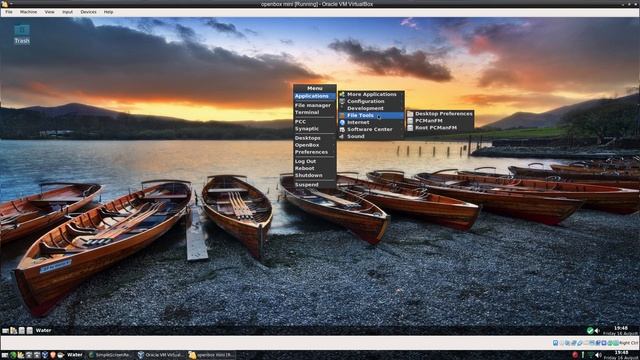Image resolution: width=640 pixels, height=360 pixels.
Task: Click the guest panel volume speaker icon
Action: (597, 331)
